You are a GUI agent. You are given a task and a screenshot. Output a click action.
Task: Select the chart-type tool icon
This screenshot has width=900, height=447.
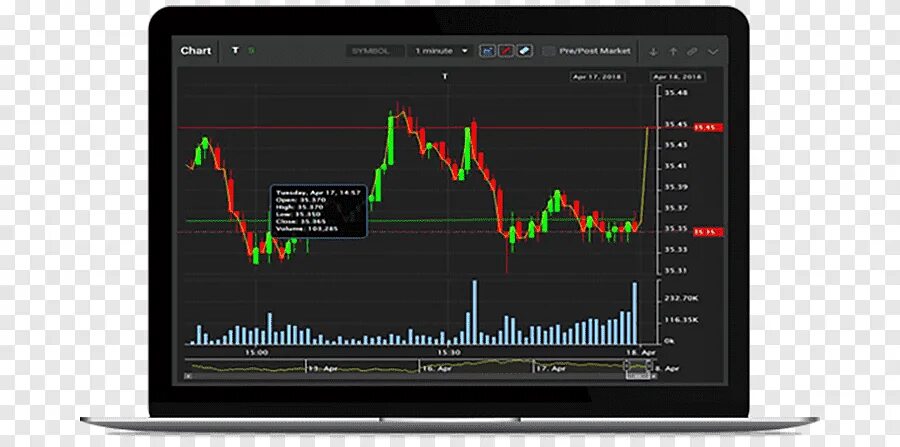pos(487,51)
